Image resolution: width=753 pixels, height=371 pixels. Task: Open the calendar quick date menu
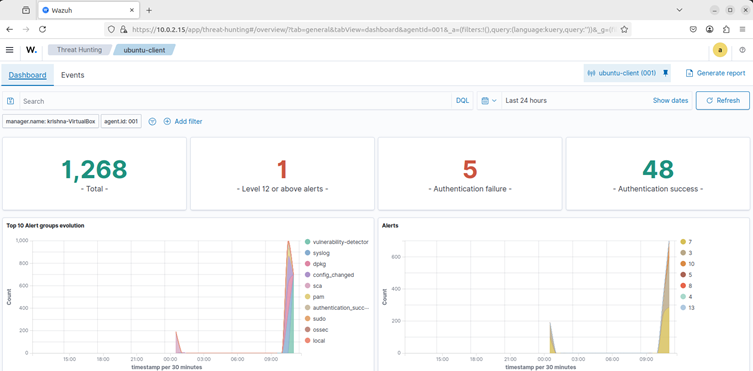point(489,101)
